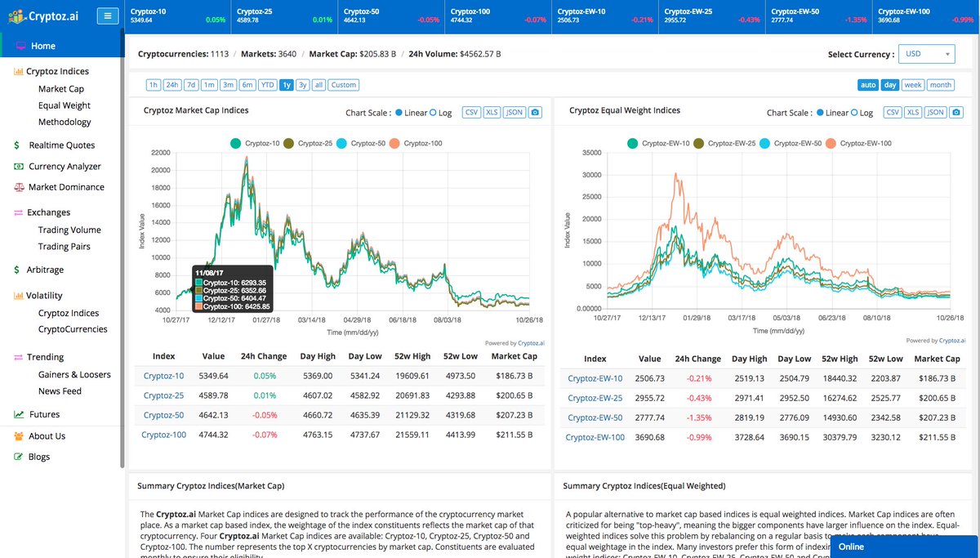Export Market Cap chart as XLS

492,113
